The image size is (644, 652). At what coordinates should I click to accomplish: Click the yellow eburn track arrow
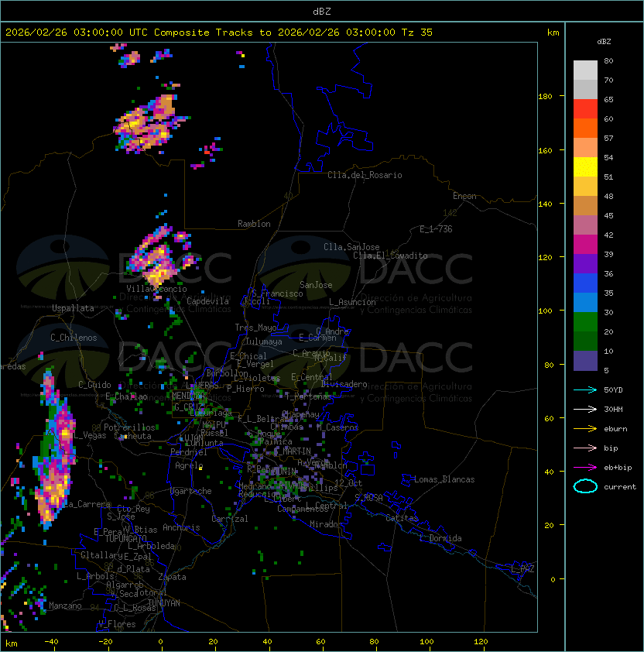tap(585, 428)
